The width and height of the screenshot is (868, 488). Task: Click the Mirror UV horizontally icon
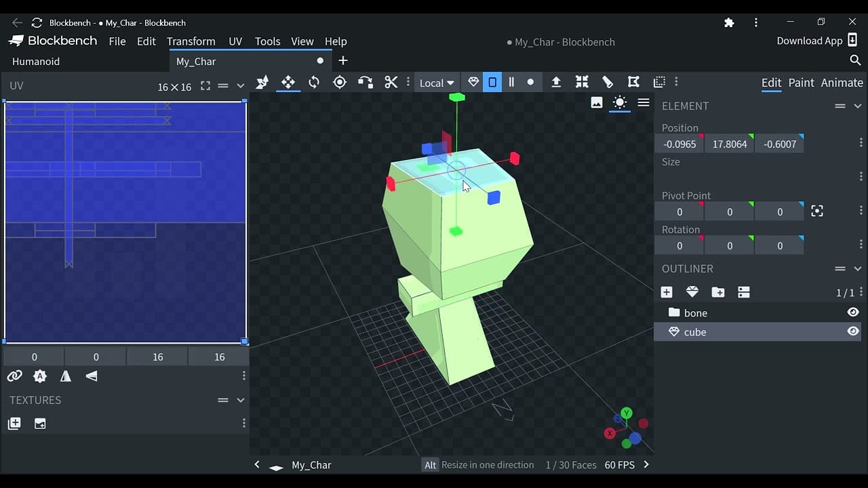click(x=66, y=376)
